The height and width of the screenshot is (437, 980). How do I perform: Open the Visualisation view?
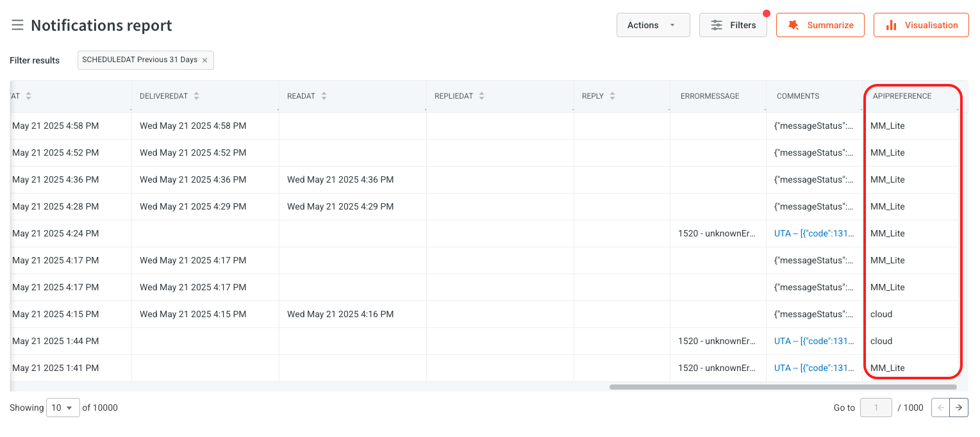pos(921,25)
